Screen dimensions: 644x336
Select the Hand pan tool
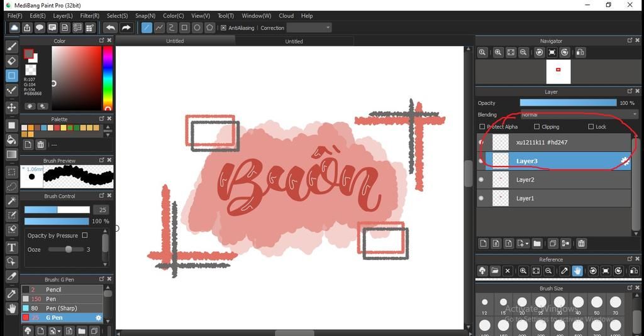point(11,308)
